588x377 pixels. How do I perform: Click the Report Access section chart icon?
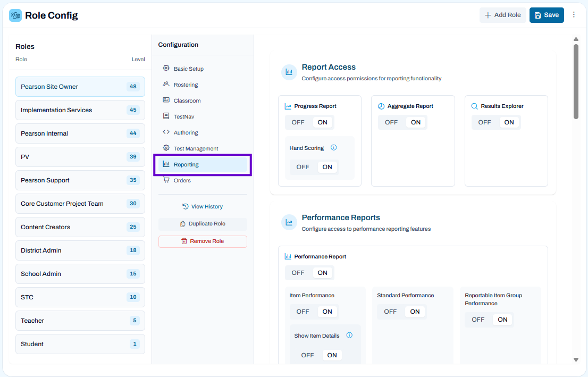[289, 72]
